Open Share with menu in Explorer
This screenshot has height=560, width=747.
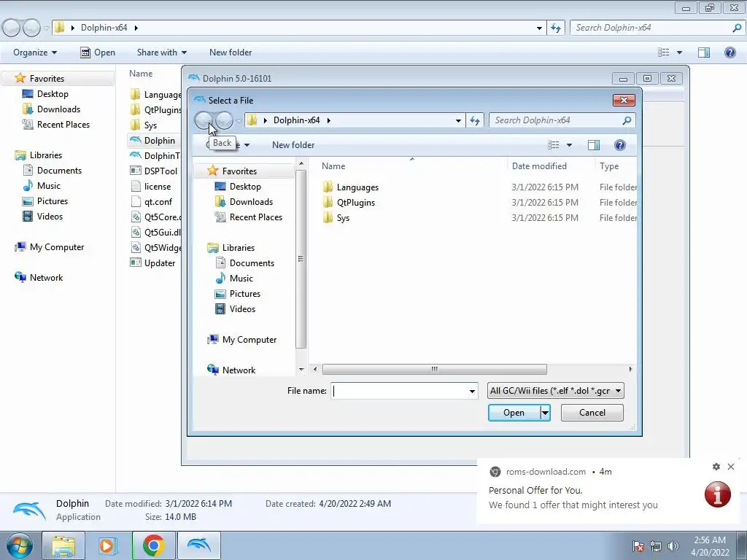pyautogui.click(x=161, y=52)
